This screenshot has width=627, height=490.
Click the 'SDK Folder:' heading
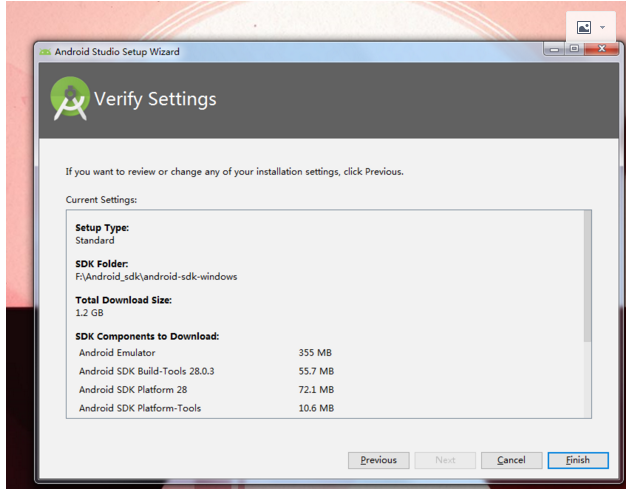[x=102, y=264]
